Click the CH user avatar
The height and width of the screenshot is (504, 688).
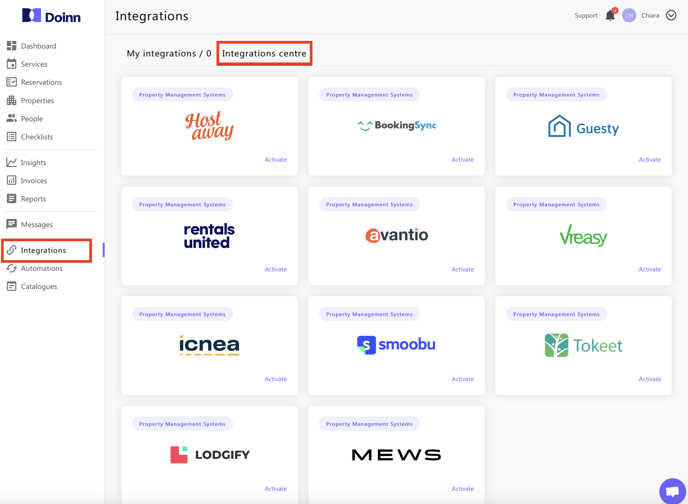tap(629, 15)
